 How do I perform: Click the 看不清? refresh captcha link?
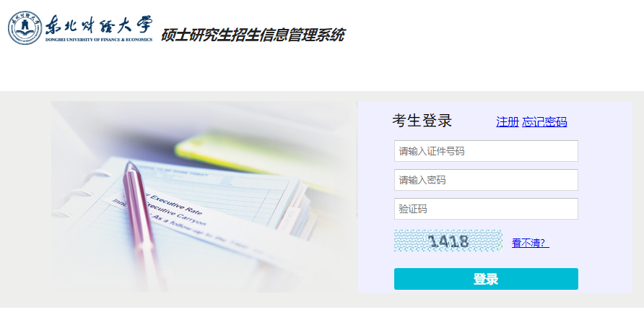pos(530,243)
